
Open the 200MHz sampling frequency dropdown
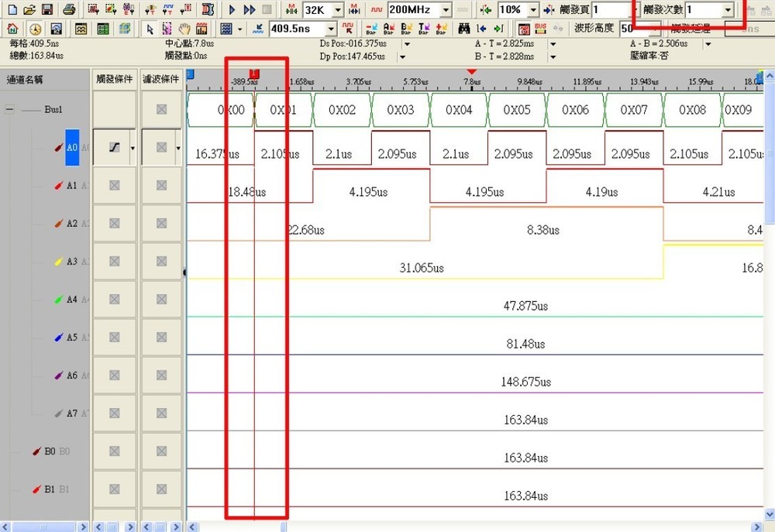446,9
